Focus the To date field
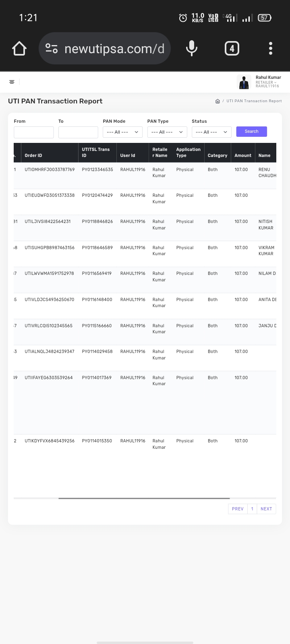The height and width of the screenshot is (644, 290). 78,132
